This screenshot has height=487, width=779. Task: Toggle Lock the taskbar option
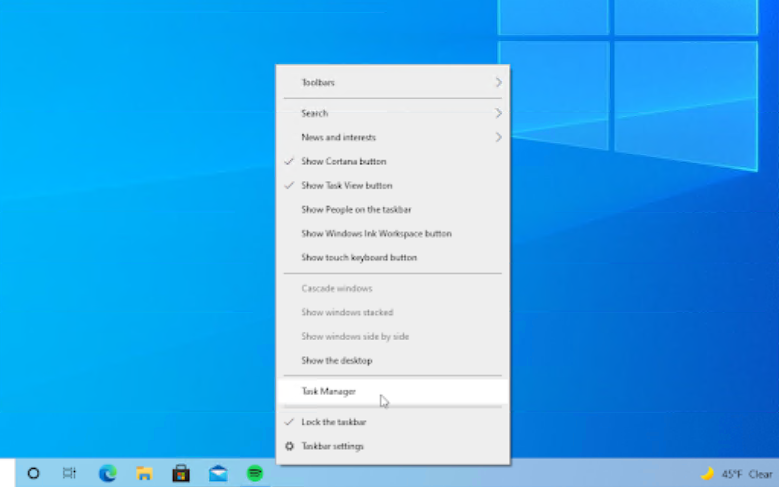(333, 422)
